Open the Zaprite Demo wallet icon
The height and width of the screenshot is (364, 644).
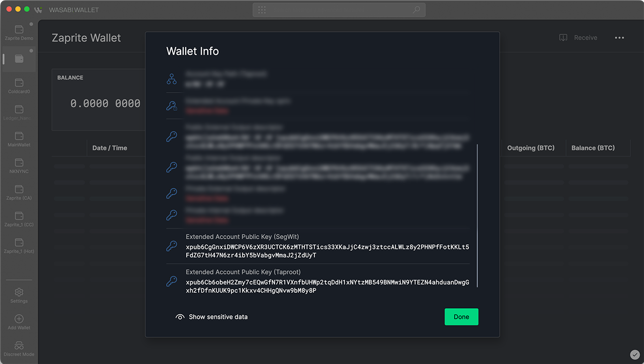19,30
